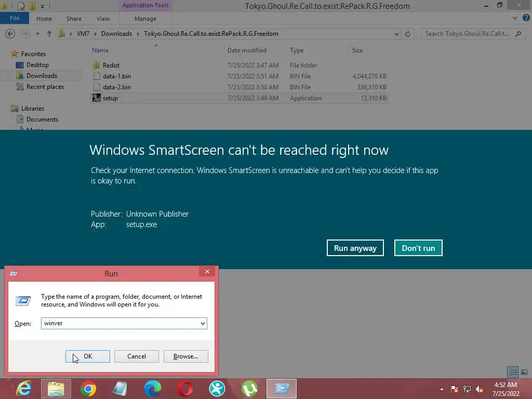Open uTorrent from the taskbar

point(249,389)
